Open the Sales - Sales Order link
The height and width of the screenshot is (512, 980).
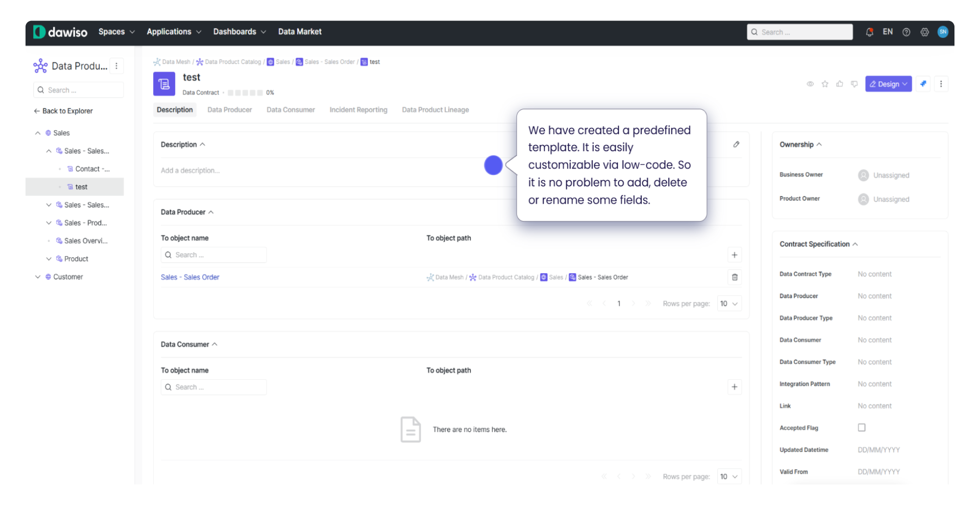click(190, 277)
